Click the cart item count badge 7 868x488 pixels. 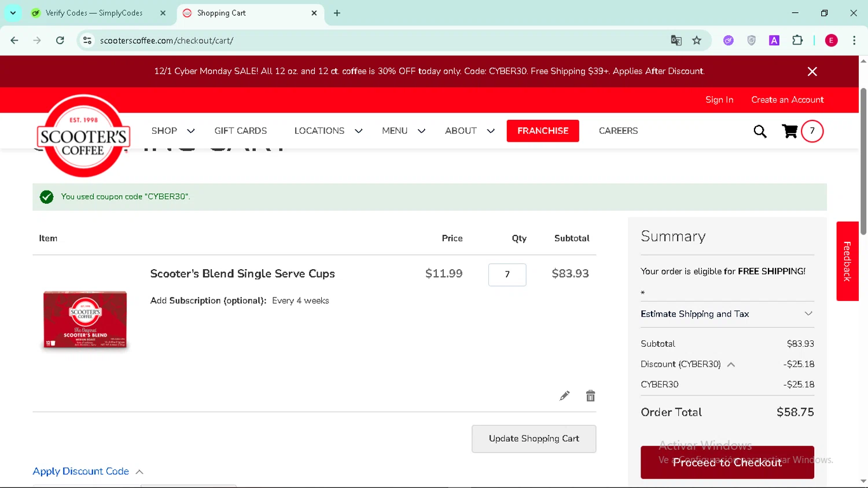(x=812, y=131)
